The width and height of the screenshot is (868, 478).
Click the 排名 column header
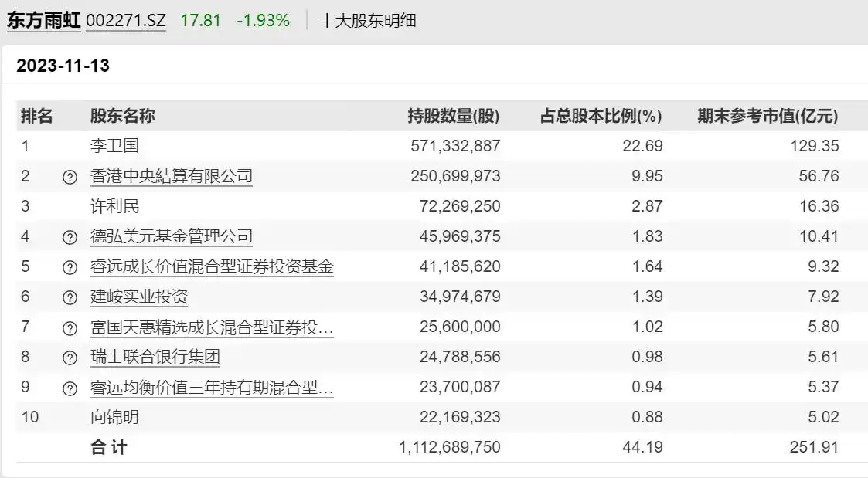tap(36, 117)
